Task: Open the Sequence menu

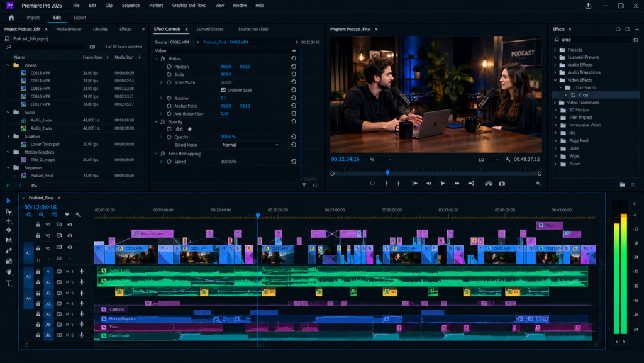Action: point(131,5)
